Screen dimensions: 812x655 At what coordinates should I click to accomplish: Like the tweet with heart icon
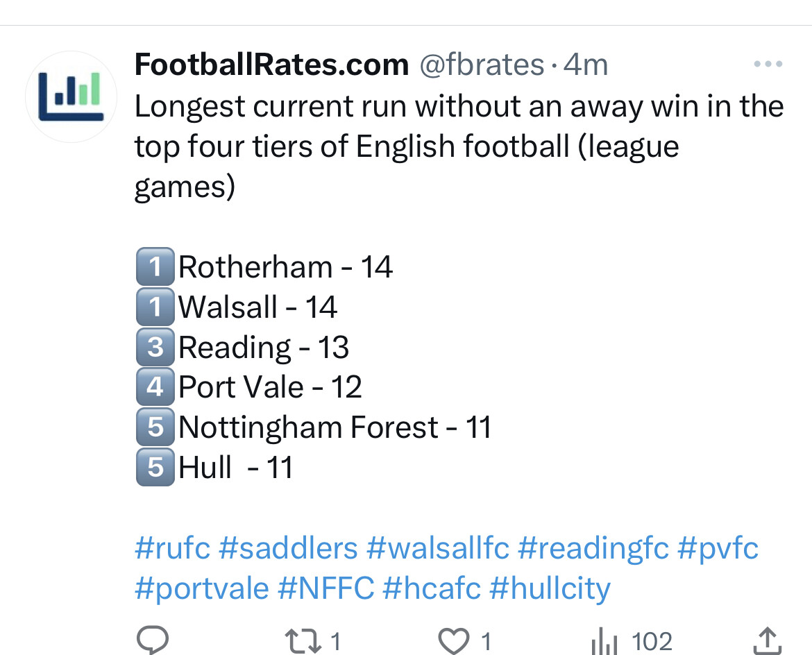454,642
